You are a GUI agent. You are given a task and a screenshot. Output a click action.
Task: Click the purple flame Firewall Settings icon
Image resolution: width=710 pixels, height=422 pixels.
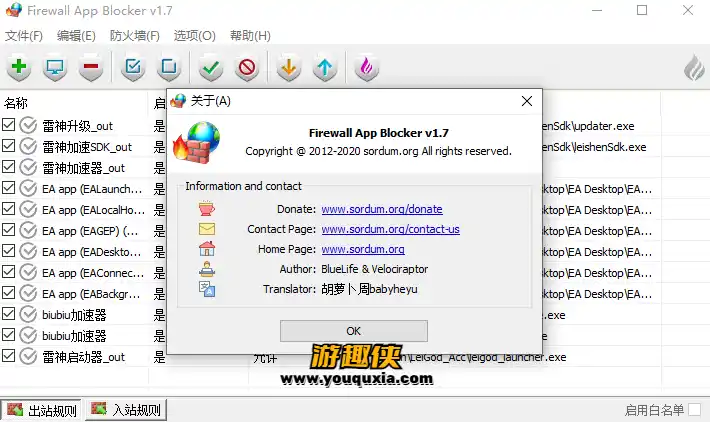[x=366, y=67]
